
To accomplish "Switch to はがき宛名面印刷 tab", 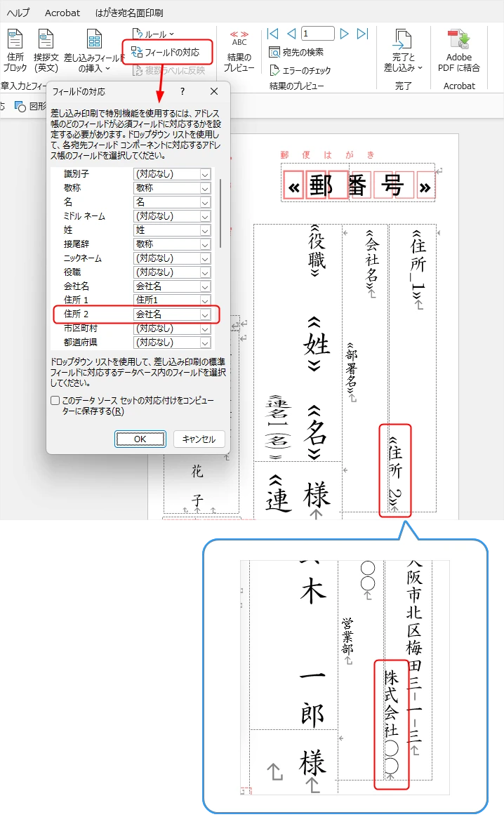I will [129, 13].
